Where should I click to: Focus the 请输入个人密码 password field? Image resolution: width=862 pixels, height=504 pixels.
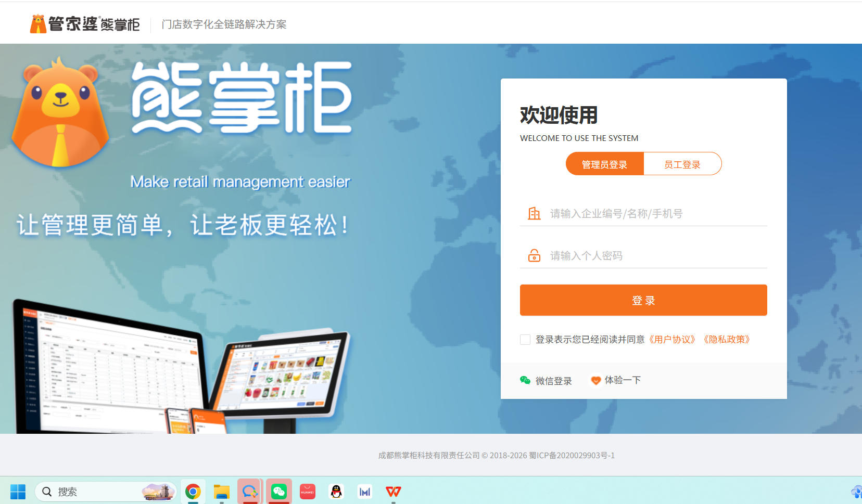[643, 255]
